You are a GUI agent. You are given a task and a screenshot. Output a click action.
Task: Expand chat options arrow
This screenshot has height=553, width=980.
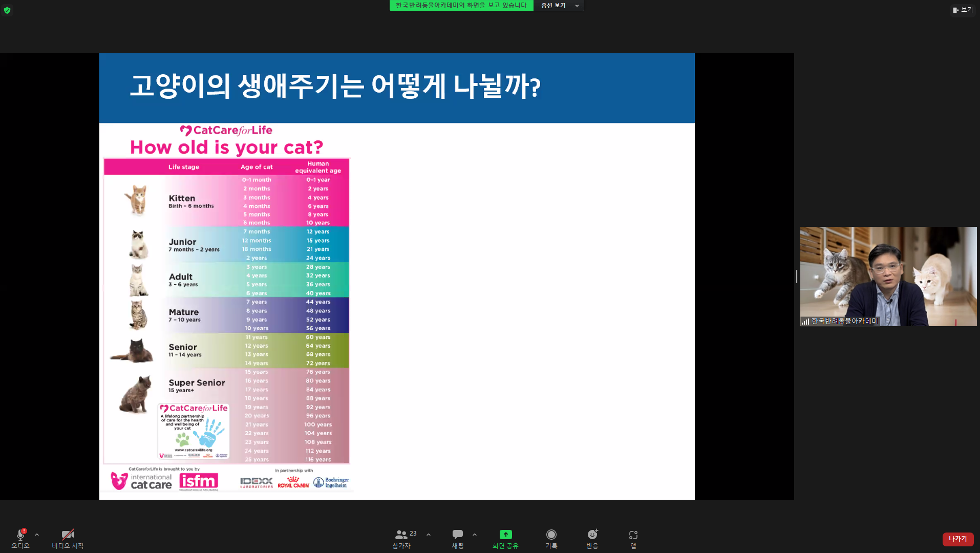click(475, 535)
